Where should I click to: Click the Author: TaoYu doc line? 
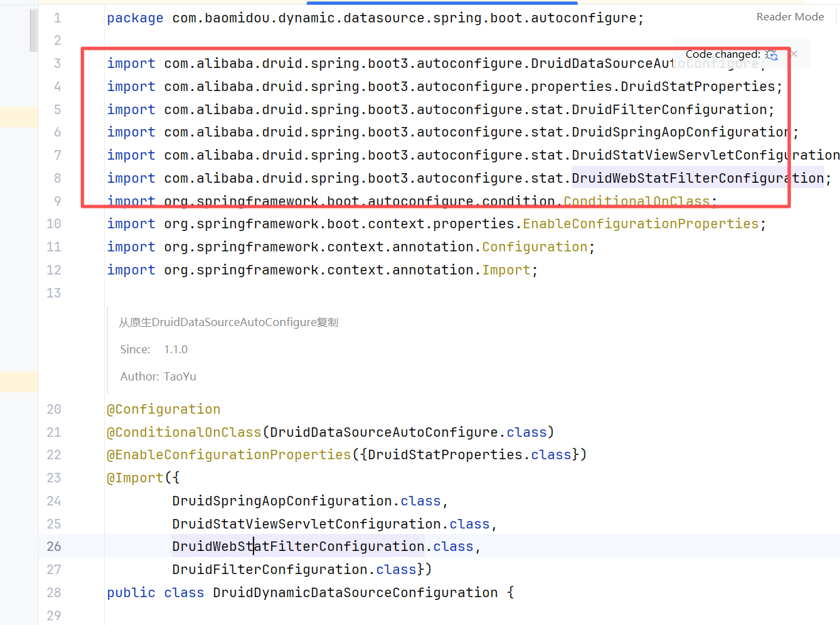(158, 376)
